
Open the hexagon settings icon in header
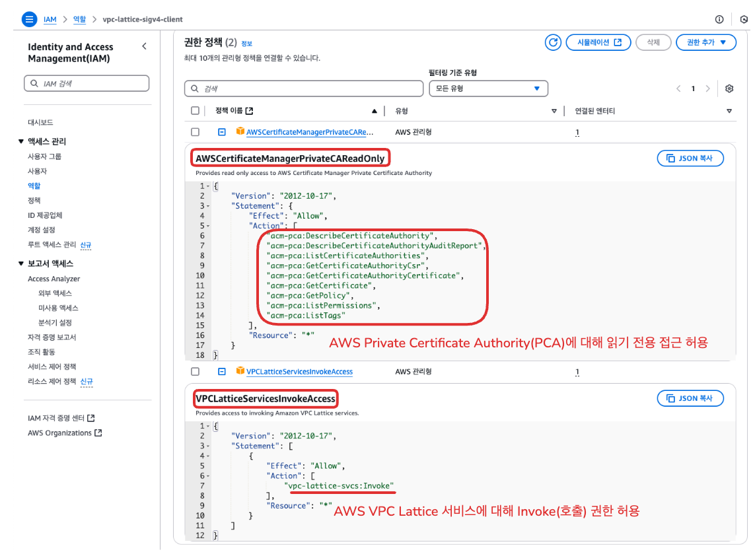click(x=744, y=19)
